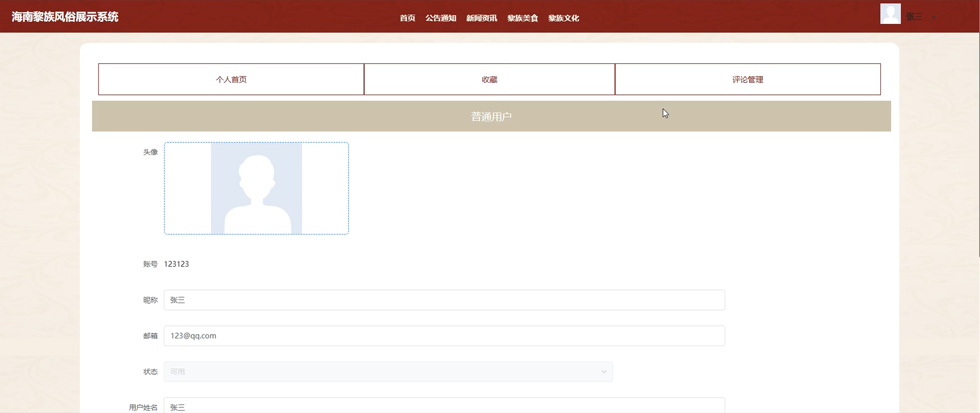
Task: Click the chevron arrow in 状态 select
Action: point(604,371)
